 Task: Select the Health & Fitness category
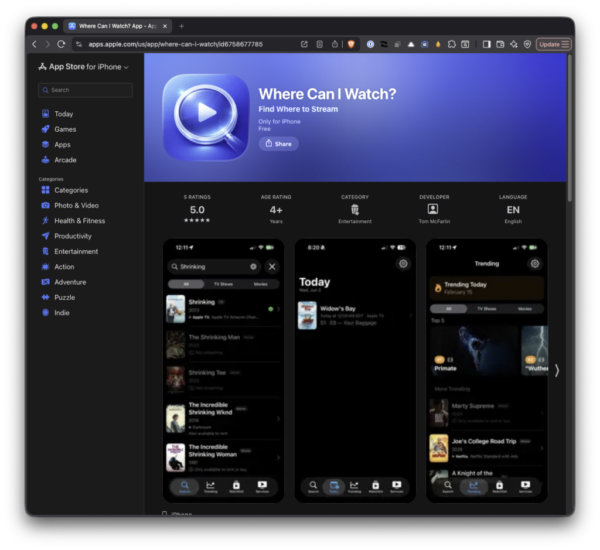(73, 221)
